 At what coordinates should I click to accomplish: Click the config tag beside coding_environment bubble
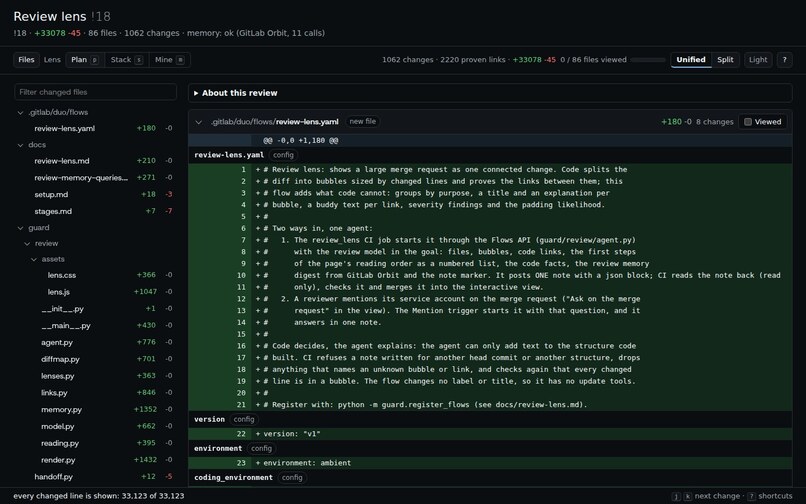pyautogui.click(x=292, y=478)
